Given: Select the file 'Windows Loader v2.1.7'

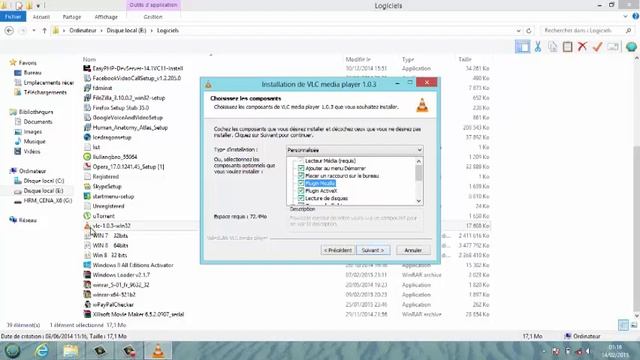Looking at the screenshot, I should (121, 275).
